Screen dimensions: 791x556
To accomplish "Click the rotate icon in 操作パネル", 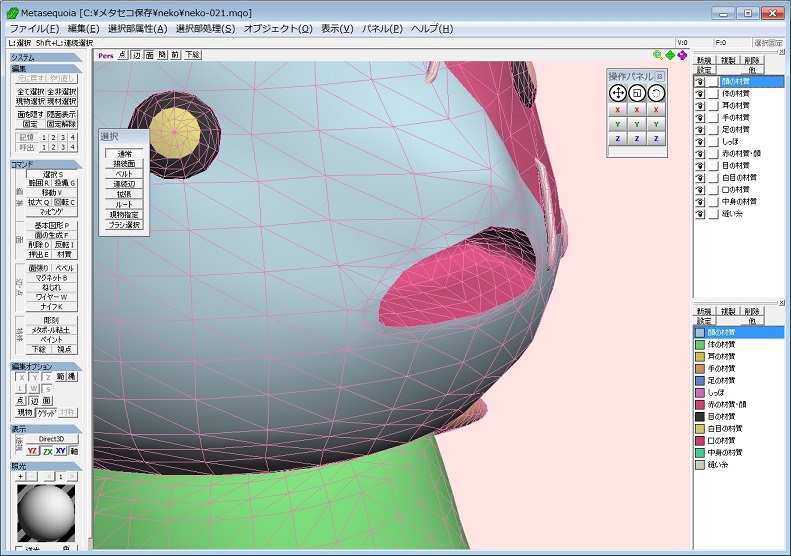I will click(656, 92).
